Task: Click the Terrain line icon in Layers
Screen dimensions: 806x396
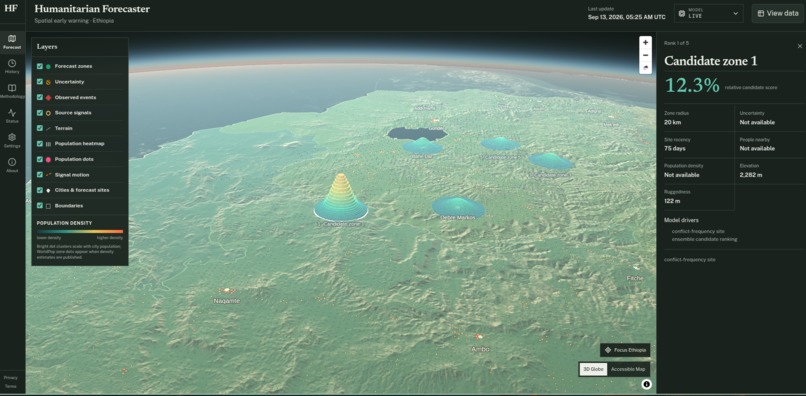Action: point(48,128)
